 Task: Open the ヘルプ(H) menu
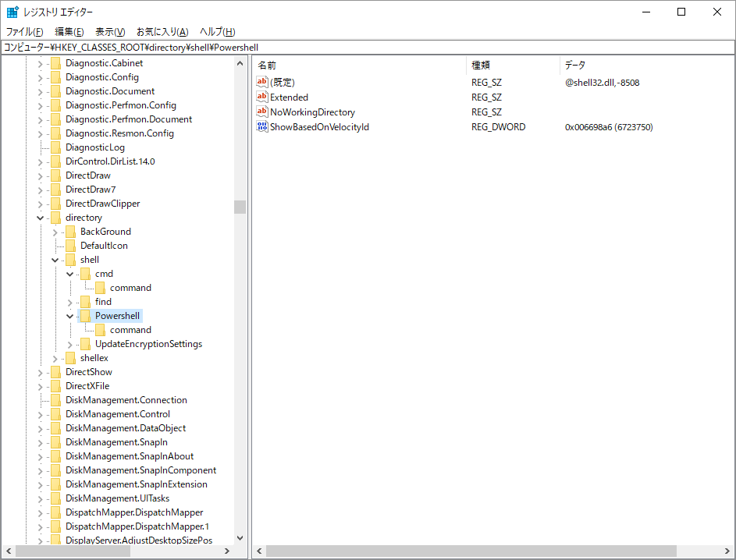217,31
